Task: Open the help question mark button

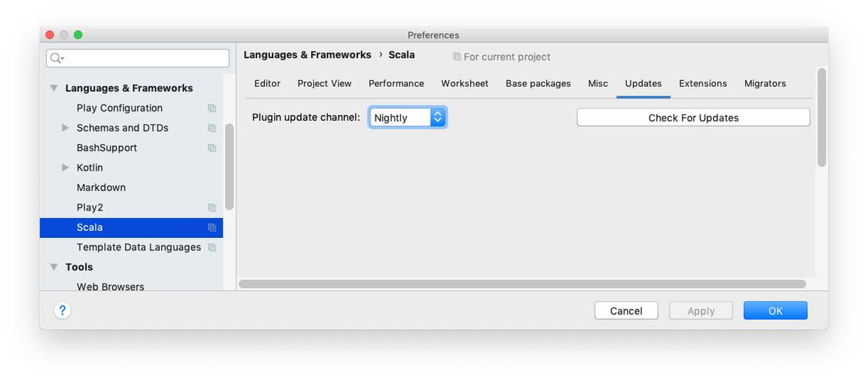Action: coord(62,310)
